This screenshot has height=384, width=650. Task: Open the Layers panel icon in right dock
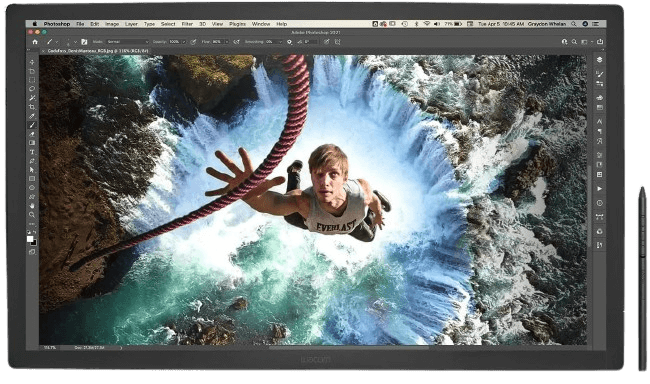(x=599, y=60)
